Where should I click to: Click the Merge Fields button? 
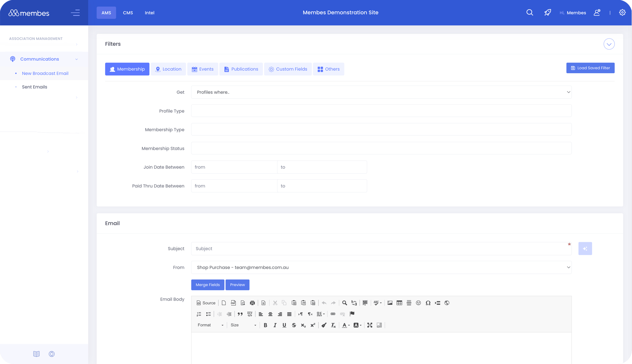(208, 285)
